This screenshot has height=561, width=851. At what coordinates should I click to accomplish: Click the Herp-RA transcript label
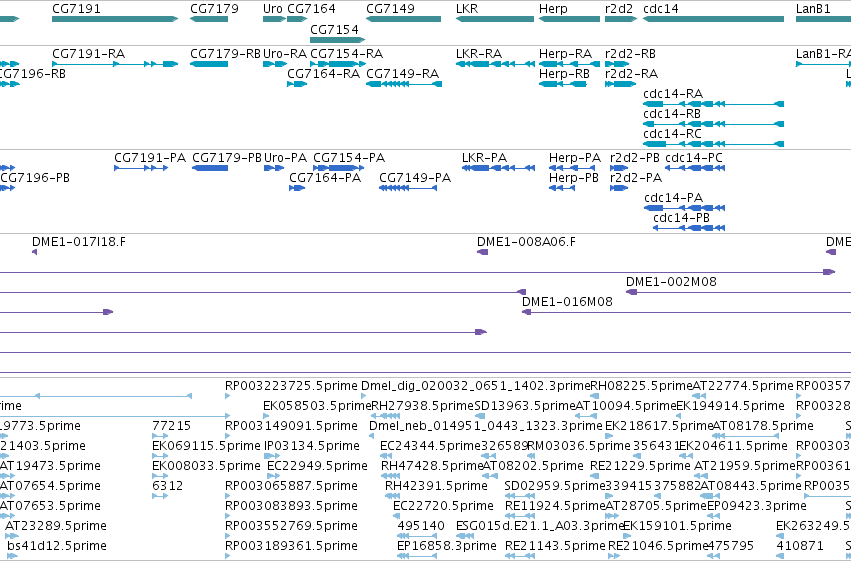(x=565, y=54)
